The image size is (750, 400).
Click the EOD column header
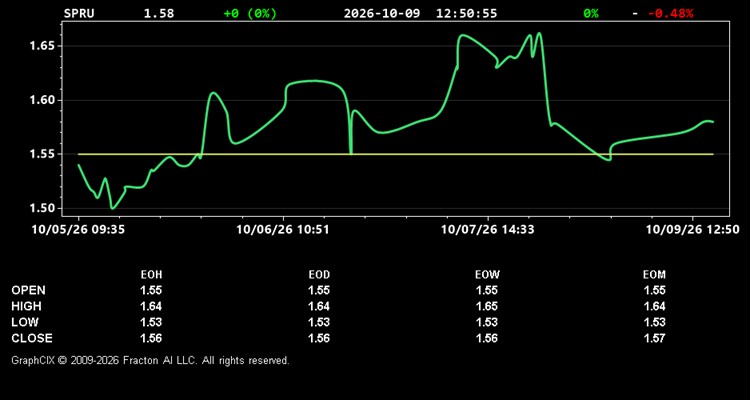(319, 275)
